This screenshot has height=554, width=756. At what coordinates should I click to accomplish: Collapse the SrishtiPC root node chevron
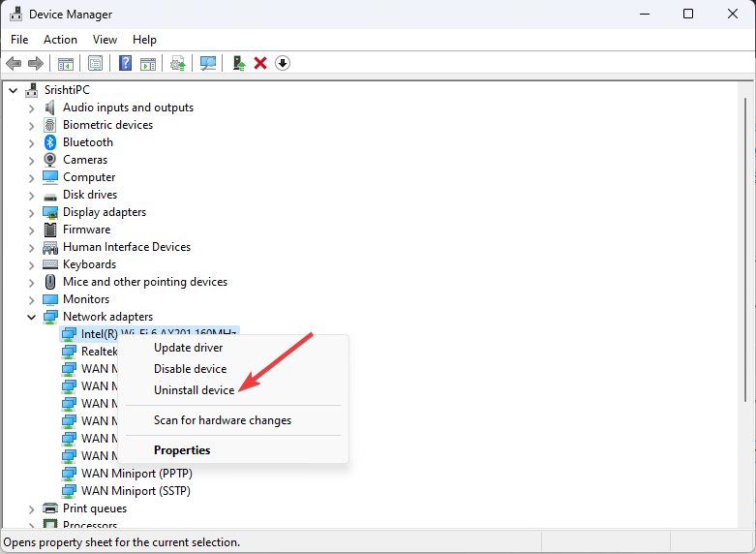[13, 90]
